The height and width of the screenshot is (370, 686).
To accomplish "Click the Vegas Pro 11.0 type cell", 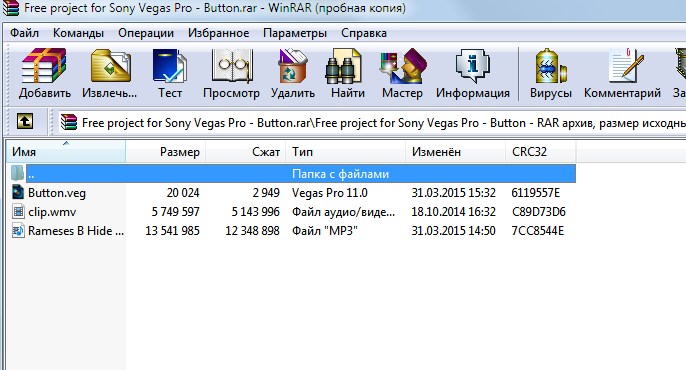I will pos(330,193).
